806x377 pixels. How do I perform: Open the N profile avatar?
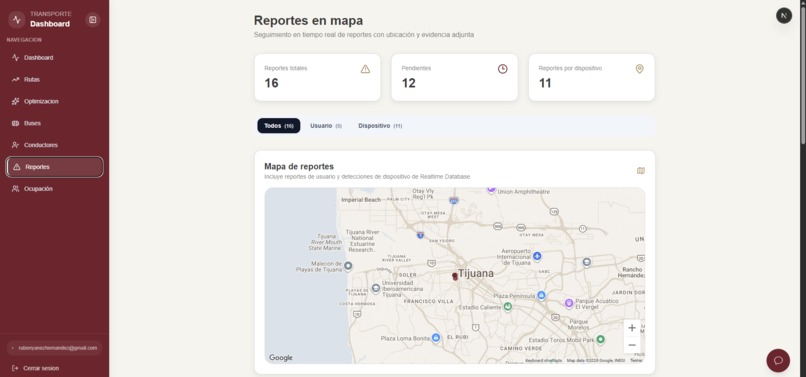tap(784, 15)
